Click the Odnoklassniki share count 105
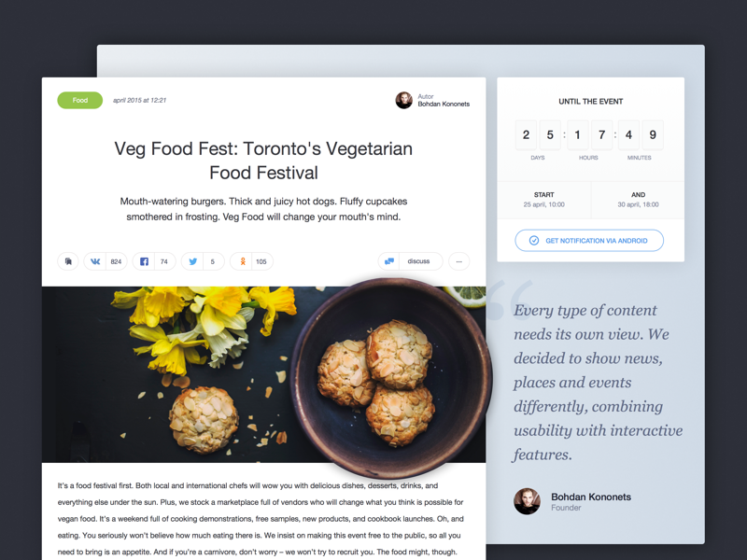Image resolution: width=747 pixels, height=560 pixels. [261, 261]
